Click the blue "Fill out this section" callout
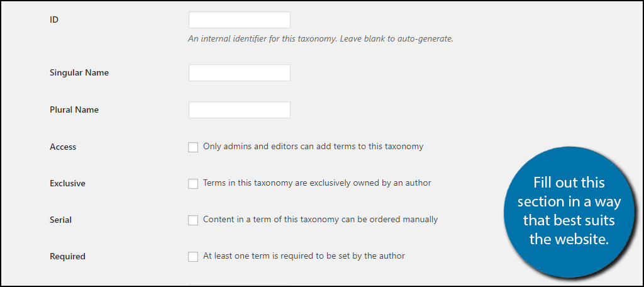This screenshot has width=644, height=287. 569,211
